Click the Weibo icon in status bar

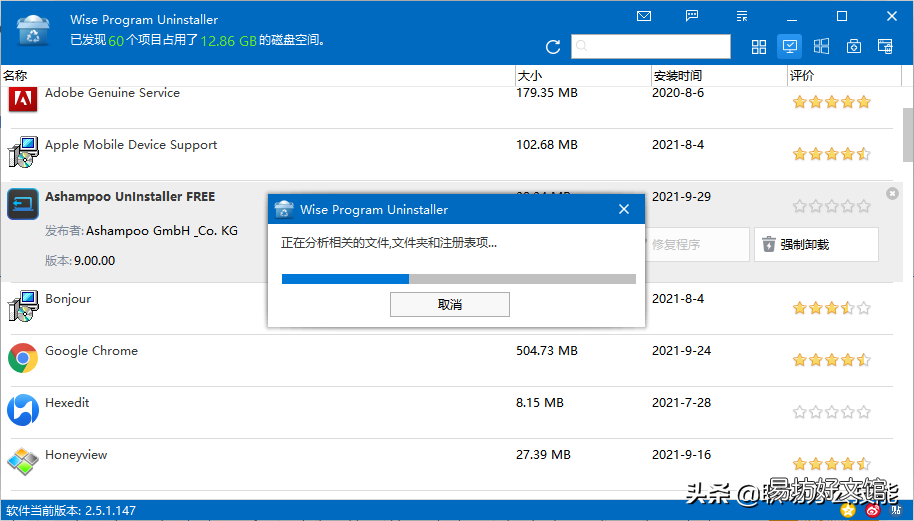coord(873,511)
